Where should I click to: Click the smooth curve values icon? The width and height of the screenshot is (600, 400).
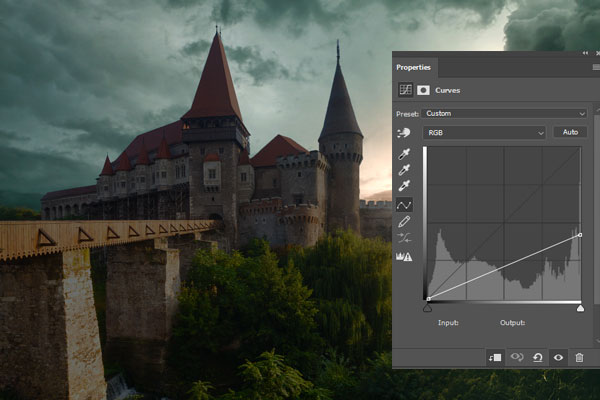click(x=404, y=238)
